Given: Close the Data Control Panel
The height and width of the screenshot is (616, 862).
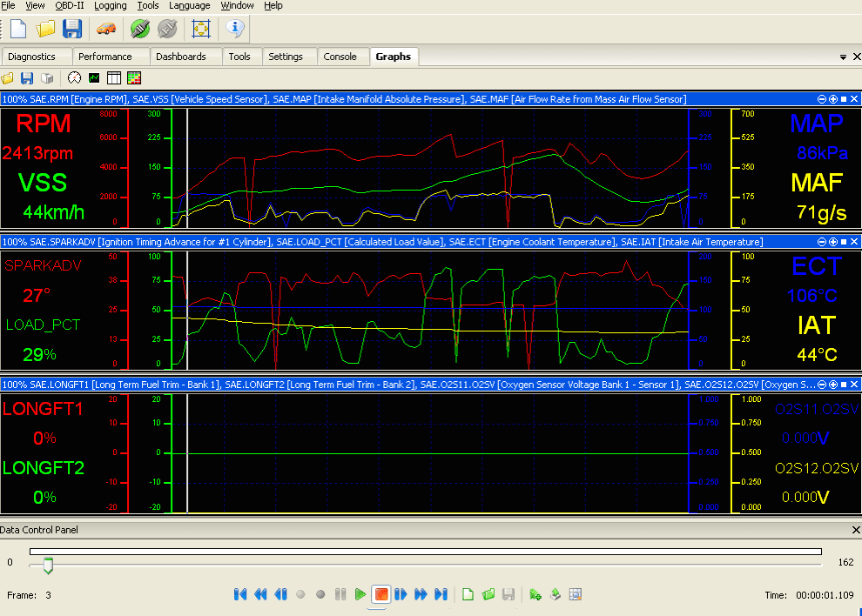Looking at the screenshot, I should coord(854,529).
